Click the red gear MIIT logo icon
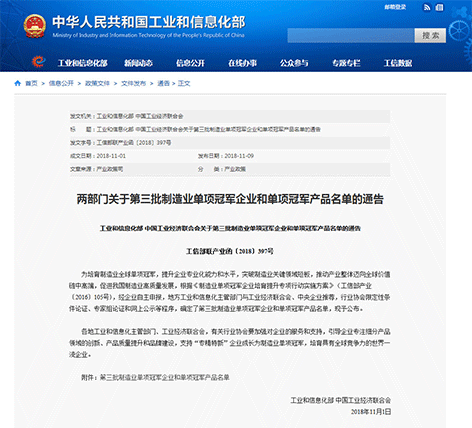Screen dimensions: 472x428 38,62
